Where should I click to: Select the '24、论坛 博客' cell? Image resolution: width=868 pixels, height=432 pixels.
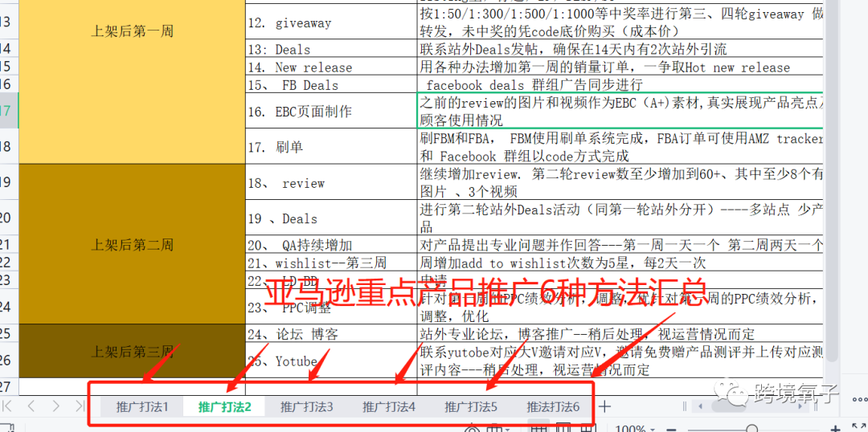331,333
